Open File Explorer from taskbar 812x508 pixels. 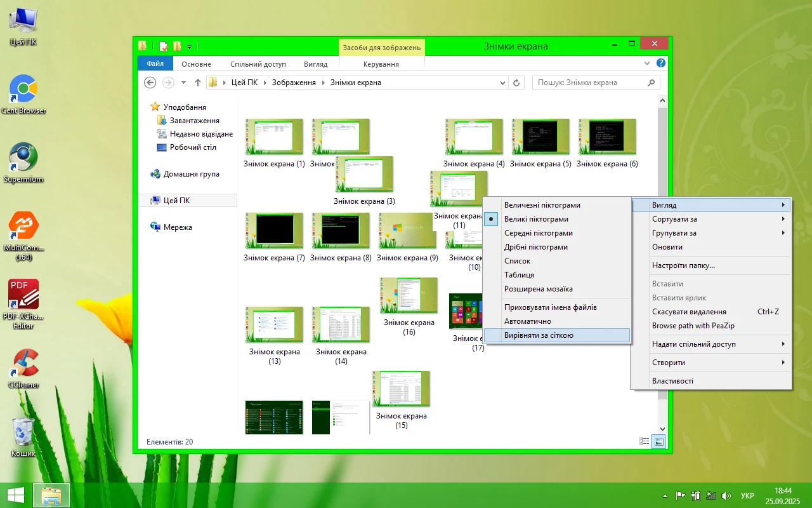(51, 495)
